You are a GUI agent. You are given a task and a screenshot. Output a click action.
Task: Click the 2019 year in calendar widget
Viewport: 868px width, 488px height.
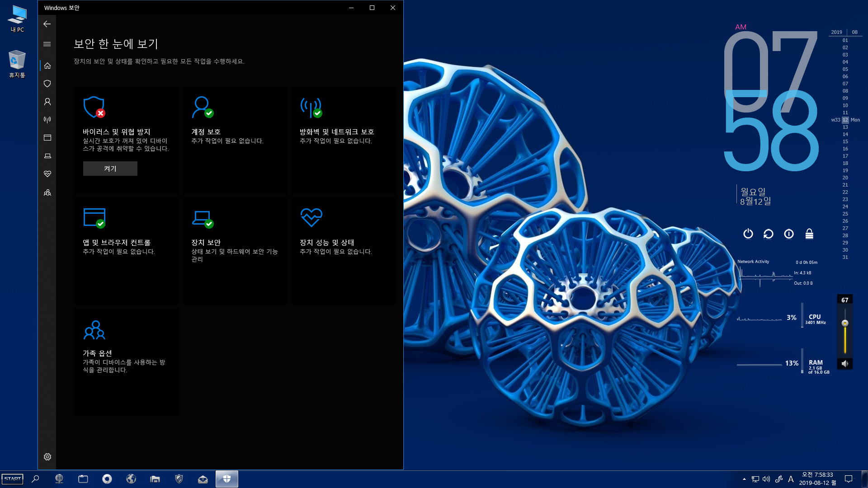click(837, 32)
